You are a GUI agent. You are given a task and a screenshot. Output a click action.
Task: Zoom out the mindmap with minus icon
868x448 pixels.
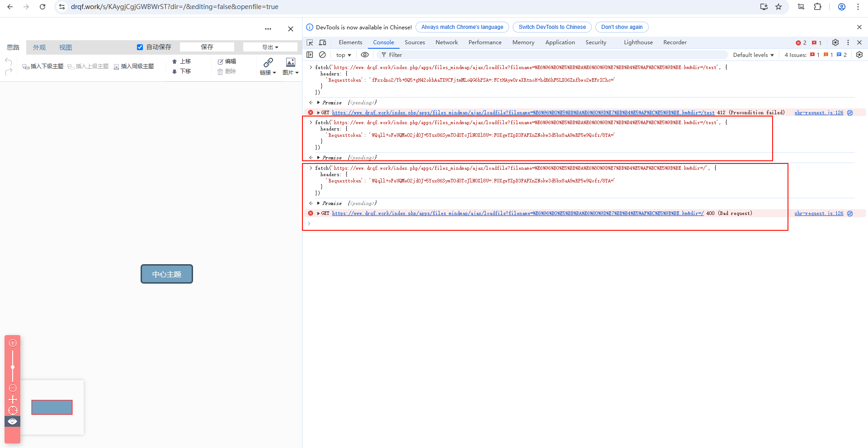coord(13,388)
